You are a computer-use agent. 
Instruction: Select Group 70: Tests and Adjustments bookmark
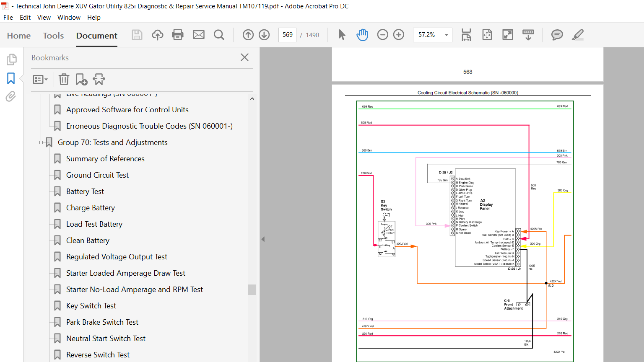coord(113,142)
